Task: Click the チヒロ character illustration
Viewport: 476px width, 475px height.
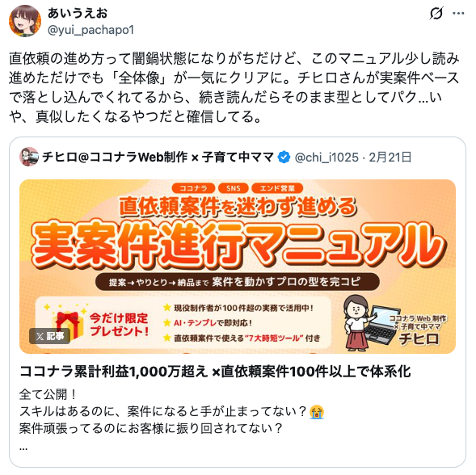Action: [x=357, y=322]
